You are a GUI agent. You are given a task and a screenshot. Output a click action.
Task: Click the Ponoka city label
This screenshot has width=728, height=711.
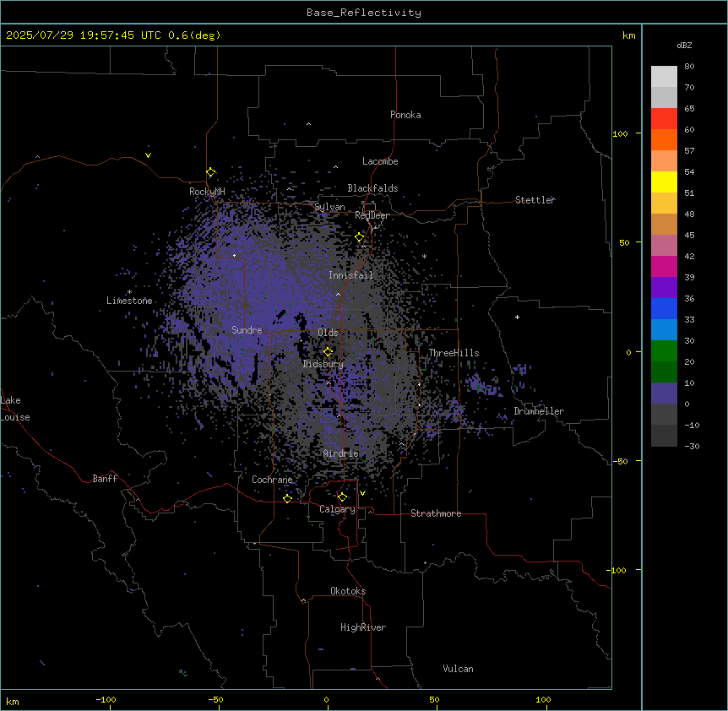pos(405,115)
